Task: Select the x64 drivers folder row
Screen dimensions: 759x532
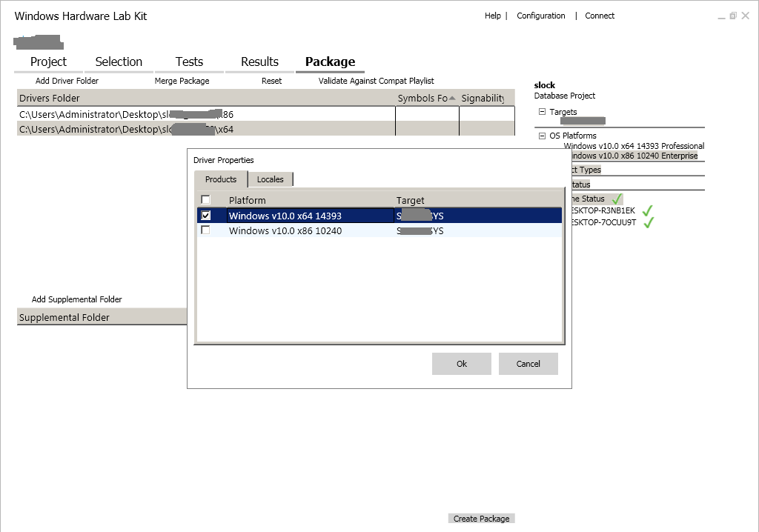Action: [266, 129]
